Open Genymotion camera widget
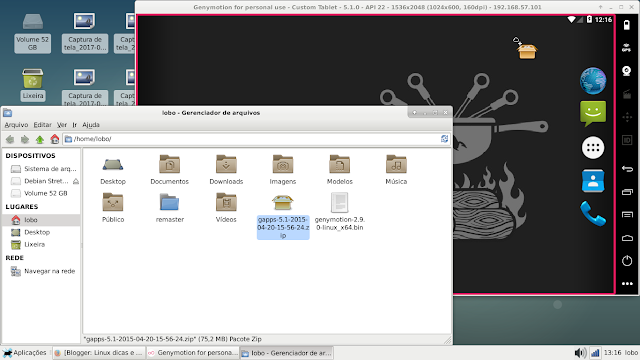This screenshot has height=360, width=640. (x=627, y=71)
